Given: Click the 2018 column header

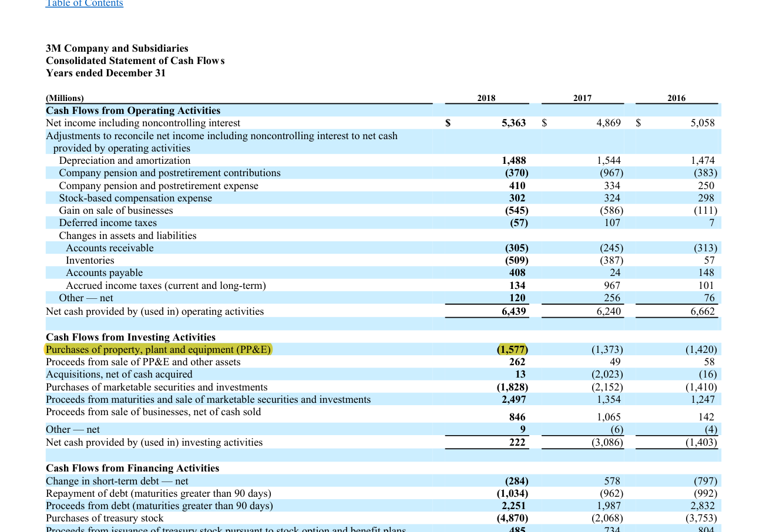Looking at the screenshot, I should 486,98.
